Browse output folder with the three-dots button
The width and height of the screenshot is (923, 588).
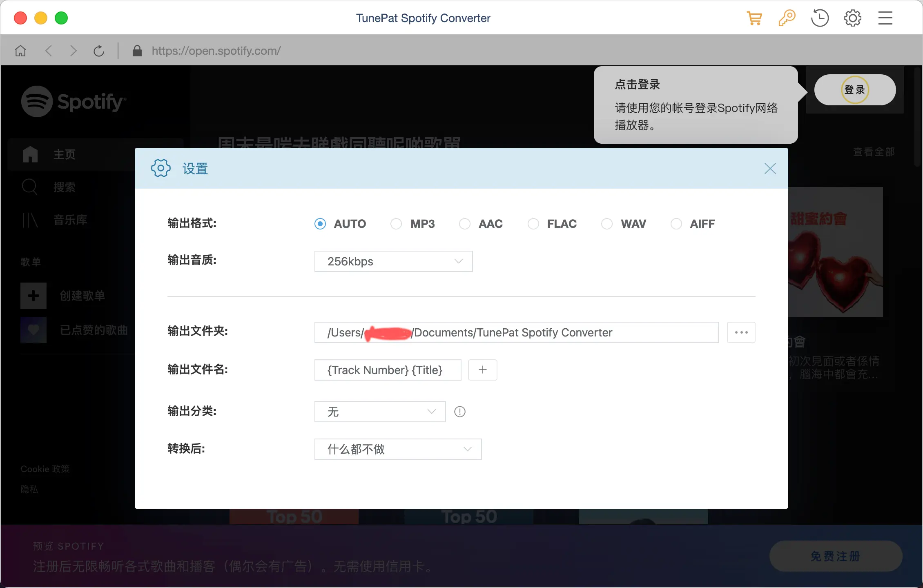pos(741,332)
